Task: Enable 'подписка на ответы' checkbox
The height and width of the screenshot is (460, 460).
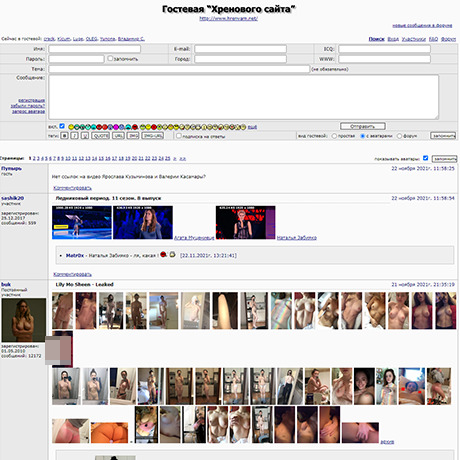Action: click(x=179, y=136)
